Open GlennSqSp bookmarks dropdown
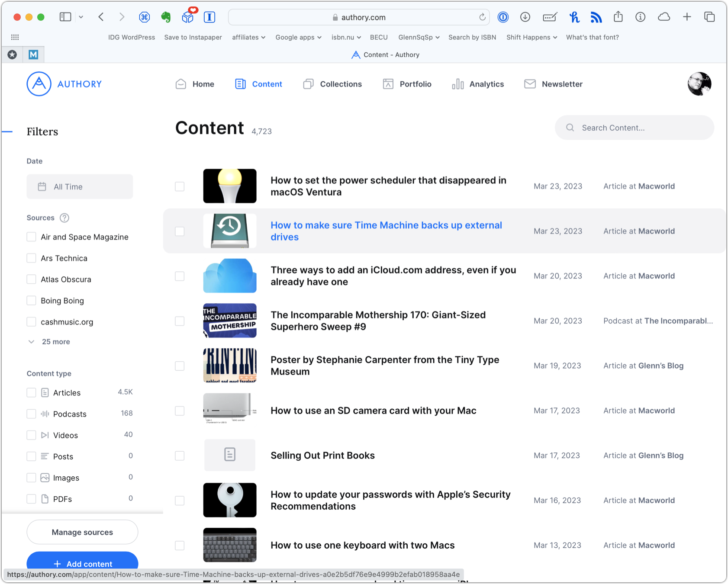 (419, 37)
